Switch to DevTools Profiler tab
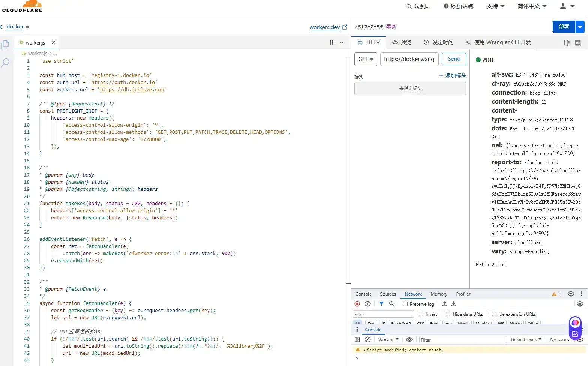Screen dimensions: 588x366 [463, 294]
